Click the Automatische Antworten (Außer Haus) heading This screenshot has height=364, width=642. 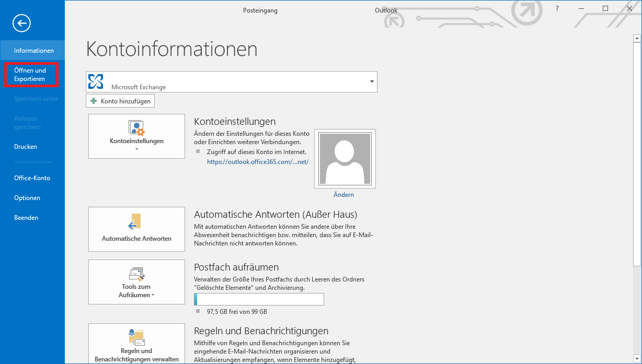(276, 215)
